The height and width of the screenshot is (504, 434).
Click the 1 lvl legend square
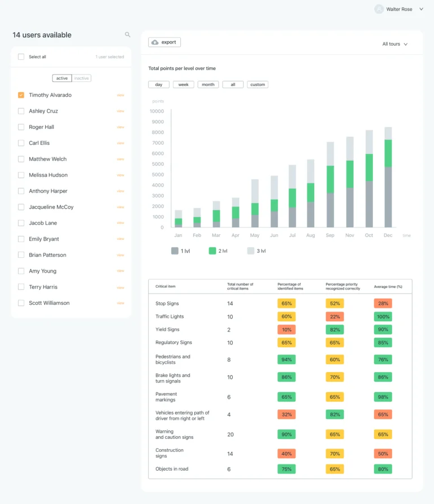pyautogui.click(x=175, y=251)
